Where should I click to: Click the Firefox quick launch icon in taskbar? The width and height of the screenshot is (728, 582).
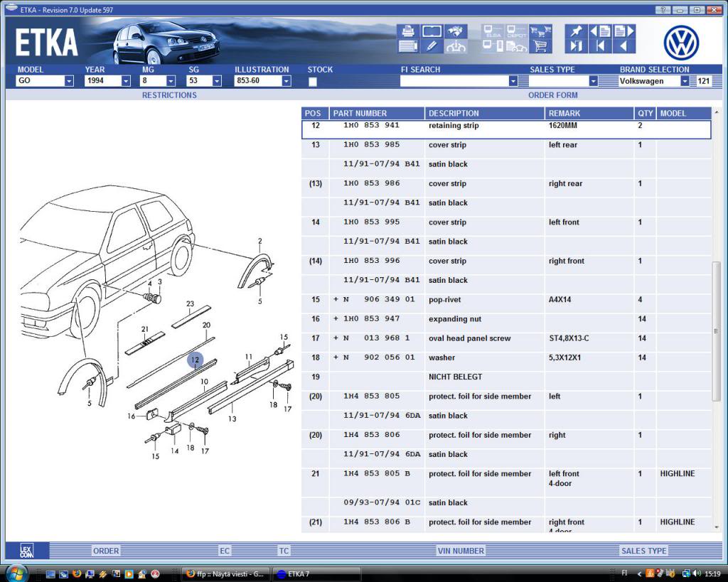click(x=77, y=574)
